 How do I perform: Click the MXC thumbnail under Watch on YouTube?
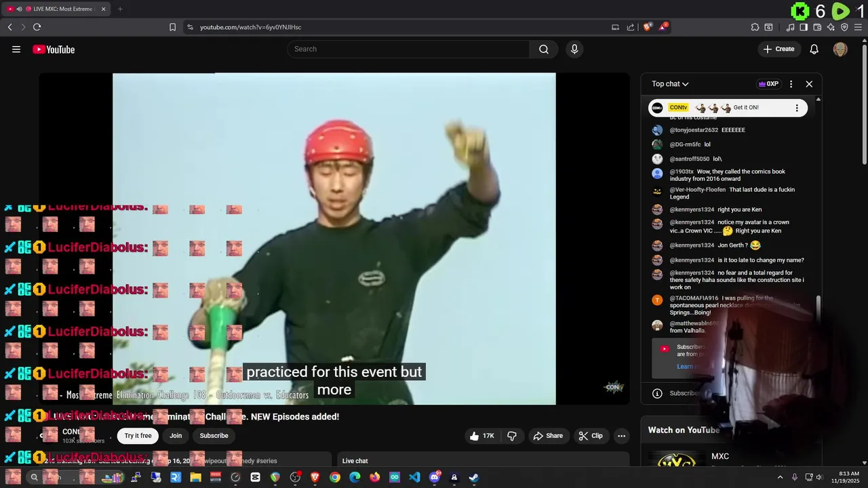[x=677, y=460]
